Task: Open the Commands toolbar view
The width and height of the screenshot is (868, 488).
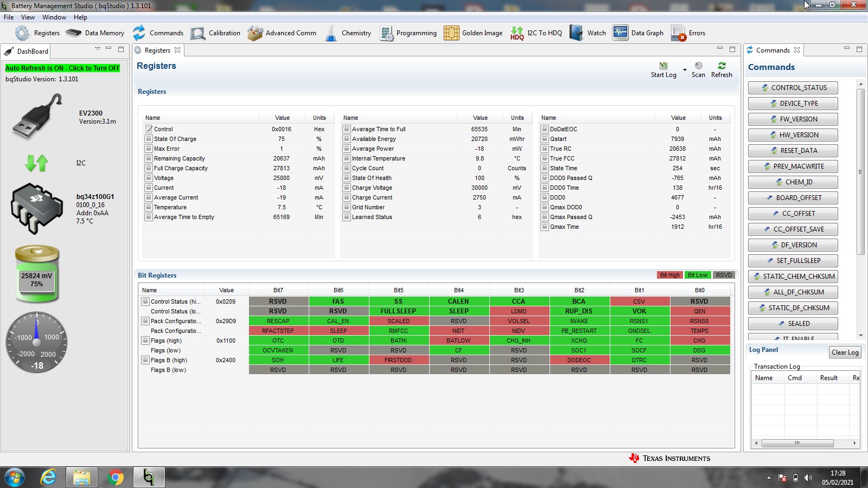Action: click(158, 33)
